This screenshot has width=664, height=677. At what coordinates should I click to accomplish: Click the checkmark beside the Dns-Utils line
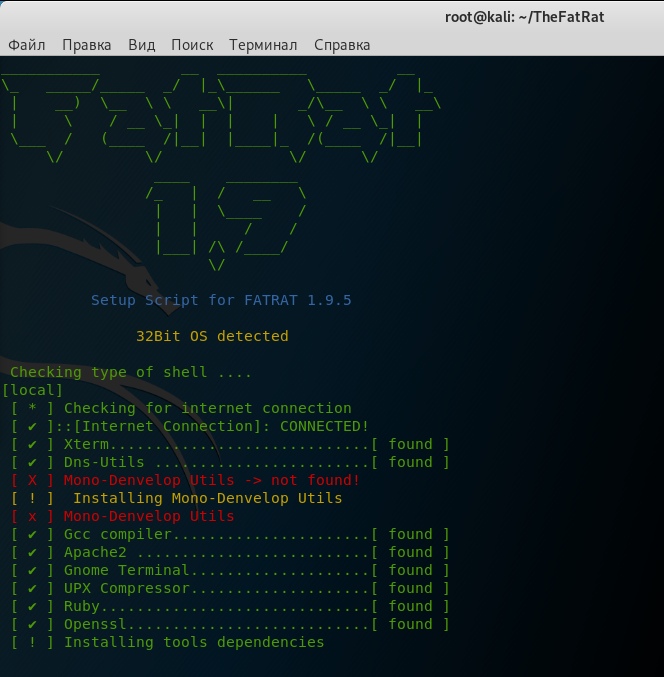33,462
